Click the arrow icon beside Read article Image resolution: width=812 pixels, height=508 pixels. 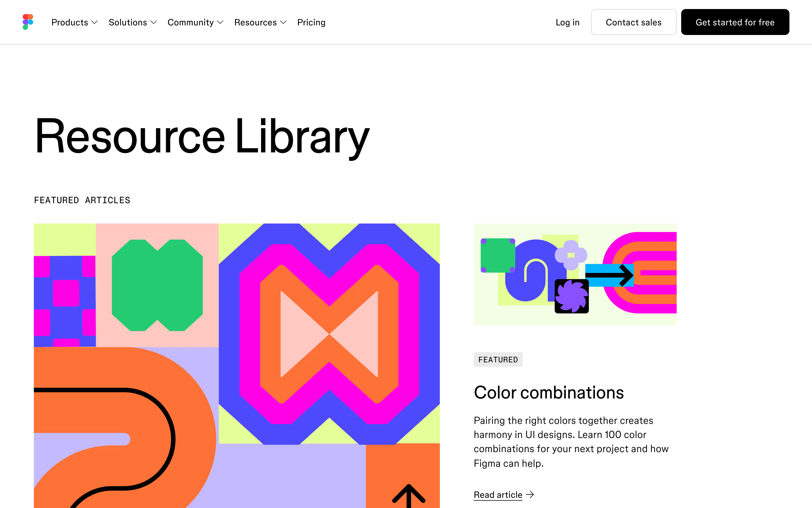coord(530,494)
